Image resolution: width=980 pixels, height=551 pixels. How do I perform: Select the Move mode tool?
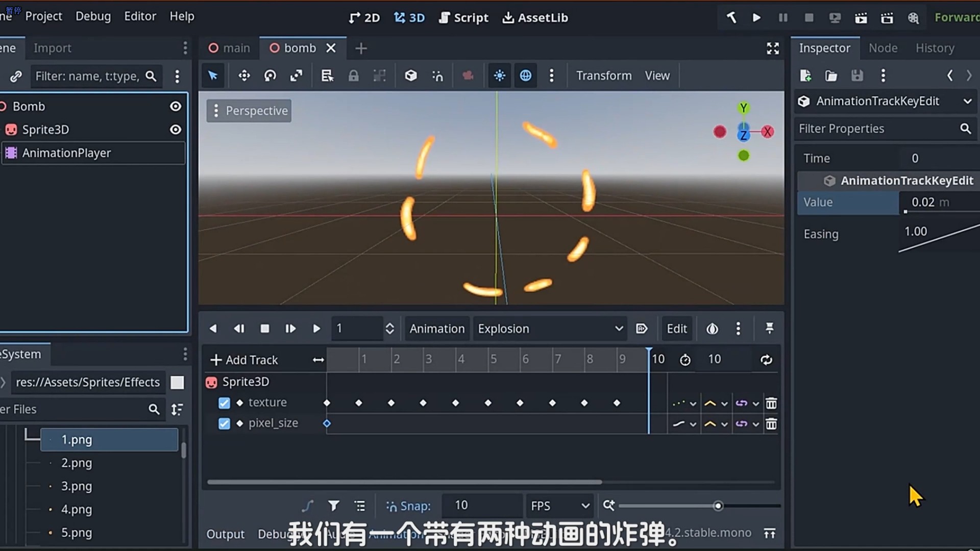[244, 76]
